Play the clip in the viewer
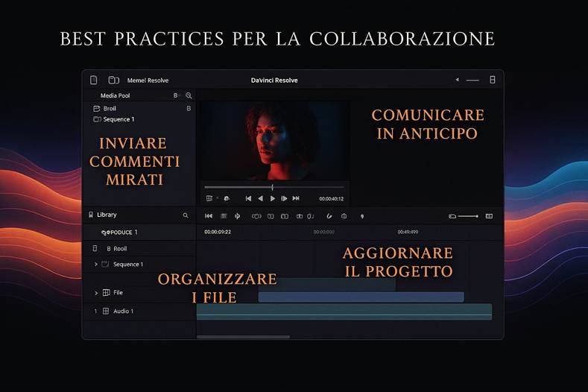 [x=273, y=198]
